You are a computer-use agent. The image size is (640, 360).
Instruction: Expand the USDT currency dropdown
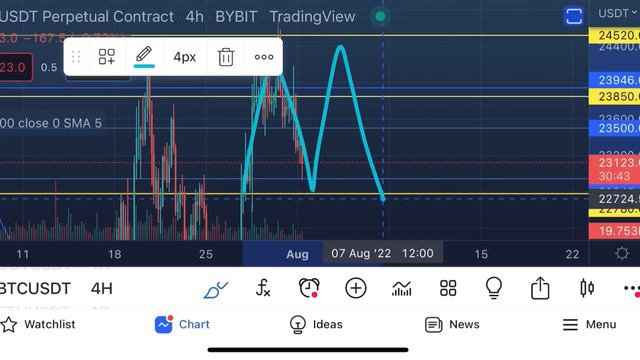617,13
